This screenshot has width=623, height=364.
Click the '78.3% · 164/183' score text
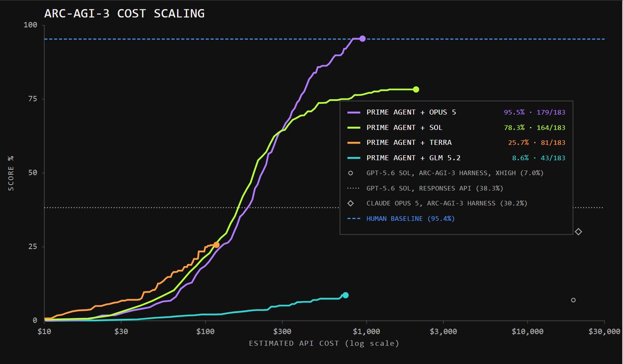click(535, 127)
